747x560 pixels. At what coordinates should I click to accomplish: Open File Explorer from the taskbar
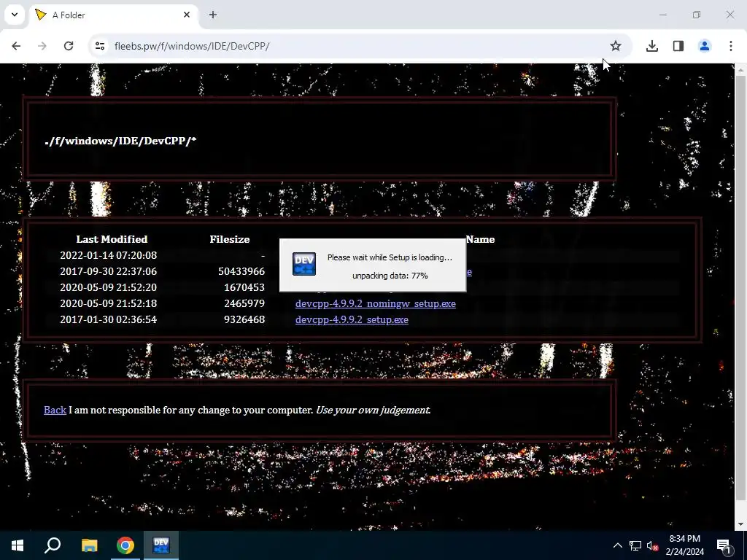click(89, 545)
